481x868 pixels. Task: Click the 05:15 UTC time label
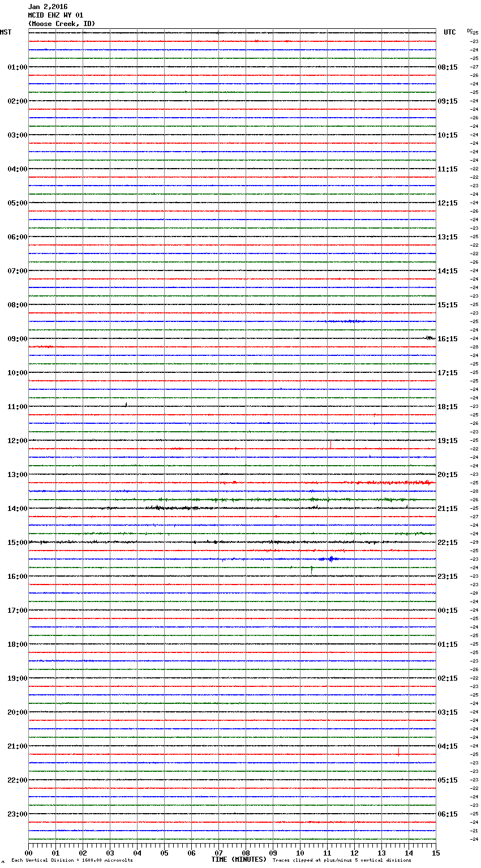448,780
